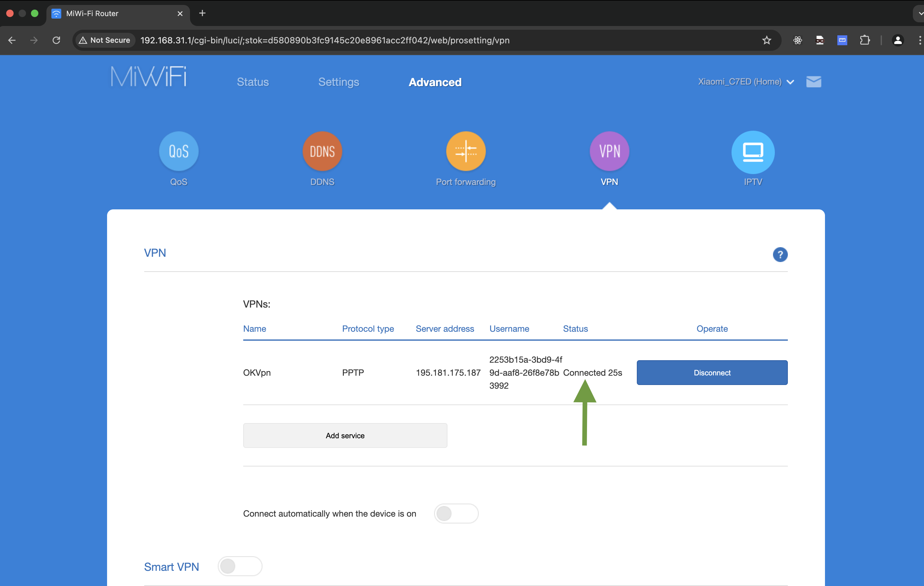This screenshot has width=924, height=586.
Task: Open the IPTV settings icon
Action: 753,152
